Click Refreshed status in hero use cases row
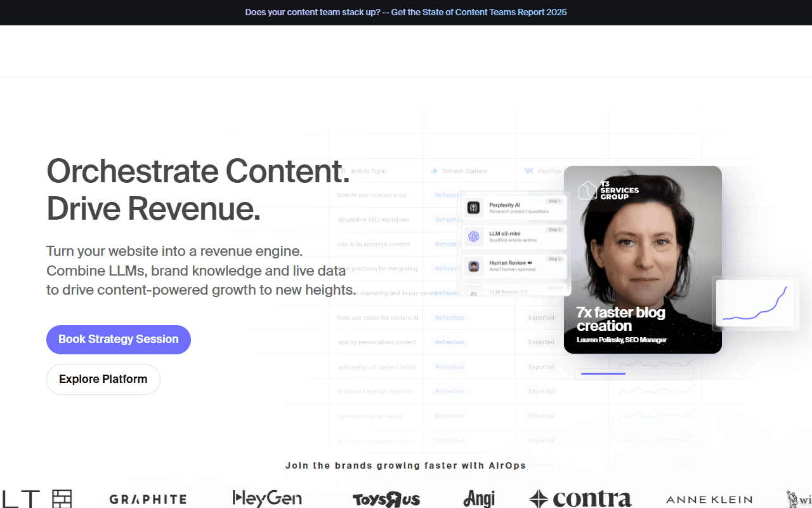 tap(449, 318)
